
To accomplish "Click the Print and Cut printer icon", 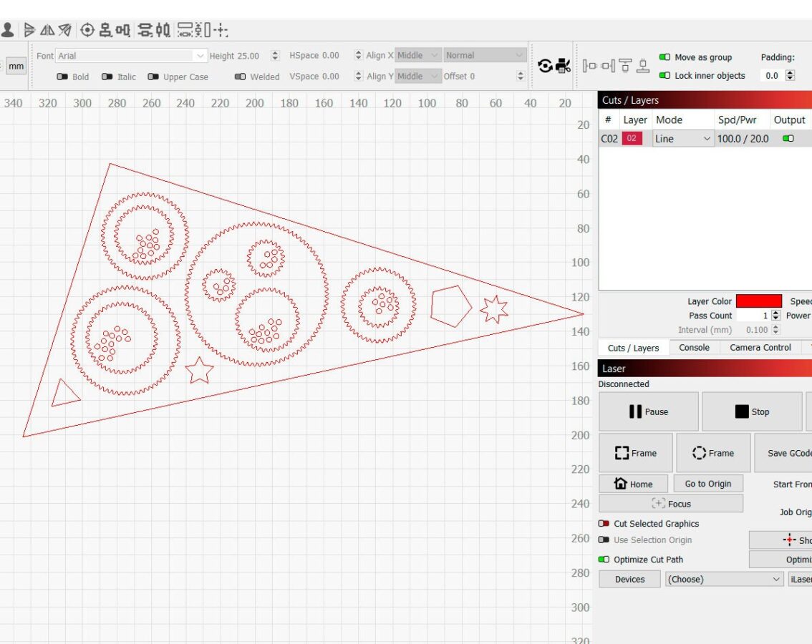I will (564, 66).
